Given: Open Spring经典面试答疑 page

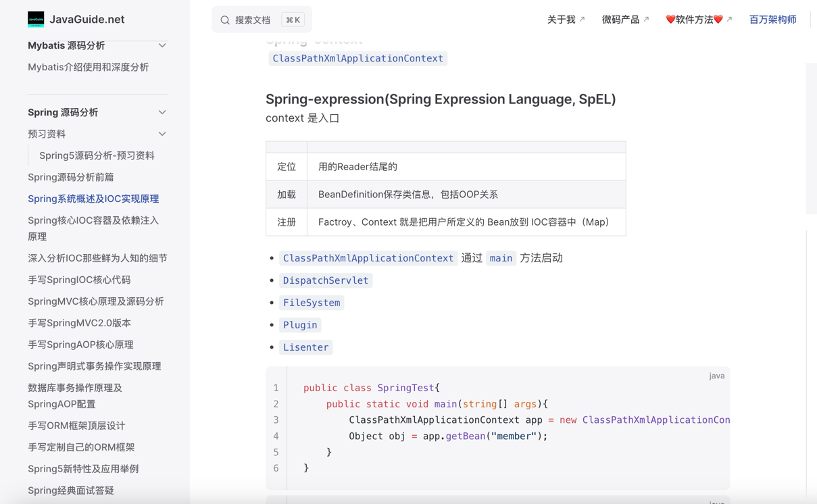Looking at the screenshot, I should tap(71, 490).
